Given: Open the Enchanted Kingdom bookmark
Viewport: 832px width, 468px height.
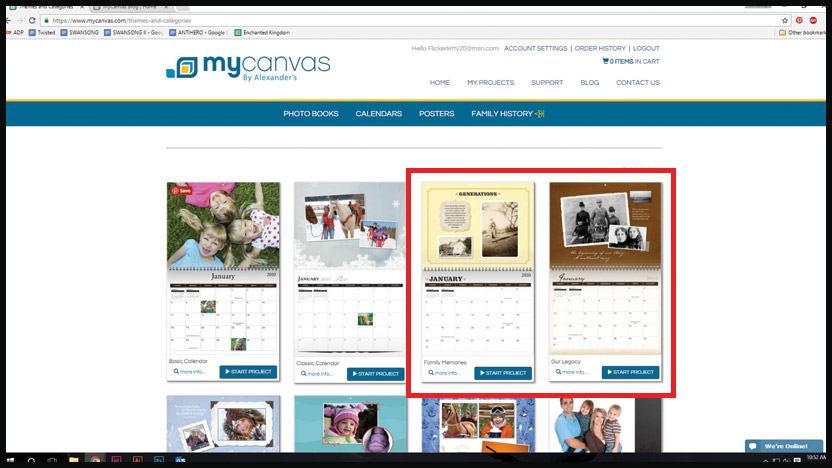Looking at the screenshot, I should click(x=262, y=32).
